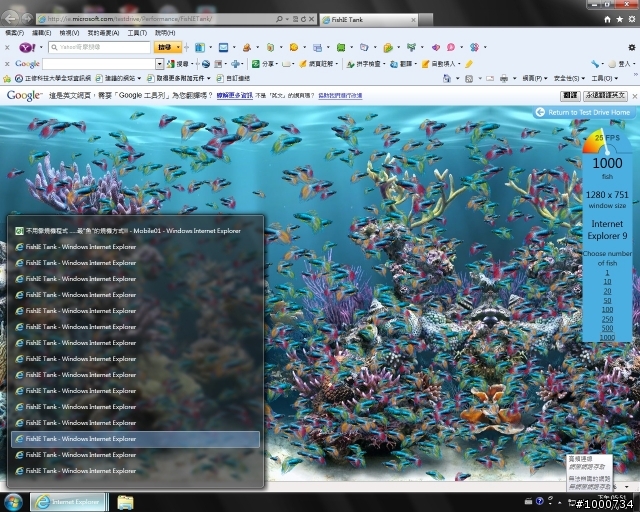Open the 說明(H) Help menu
640x512 pixels.
(165, 33)
